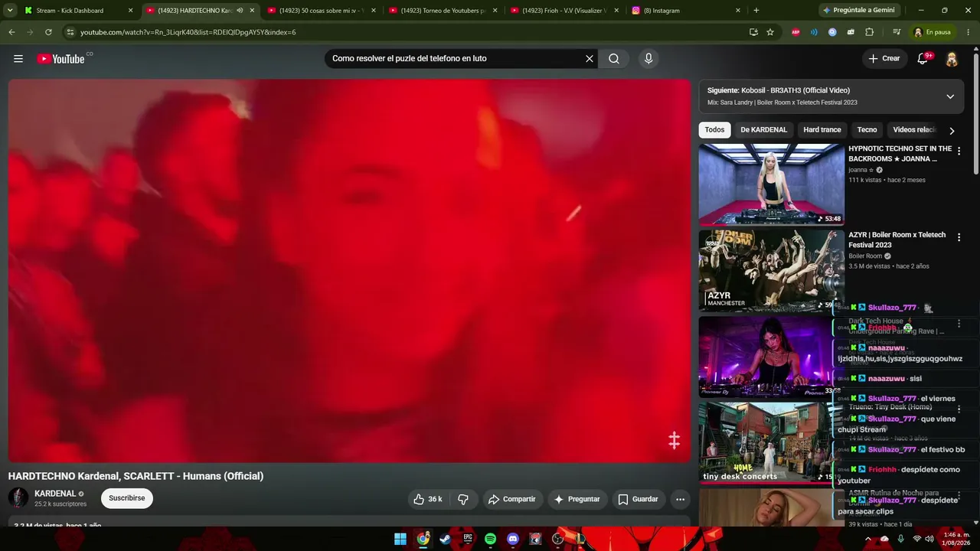Open the Windows Start menu
This screenshot has height=551, width=980.
pos(400,539)
